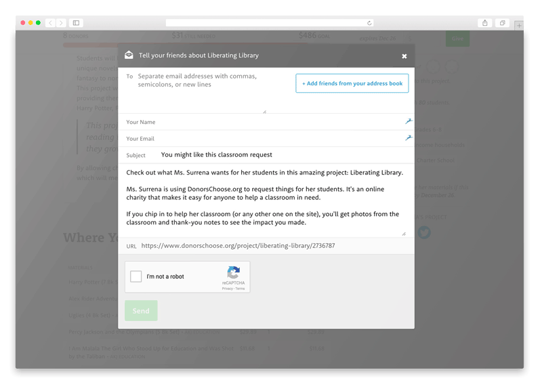Check the I'm not a robot box

point(136,276)
